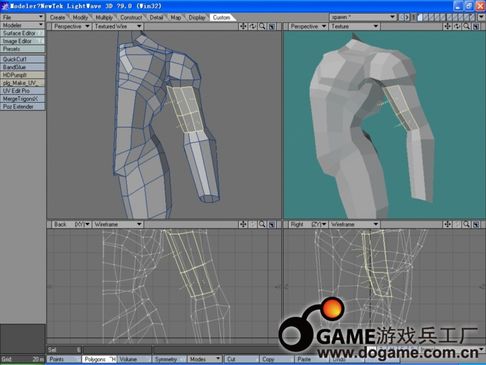
Task: Switch to the Map tab
Action: pyautogui.click(x=176, y=17)
